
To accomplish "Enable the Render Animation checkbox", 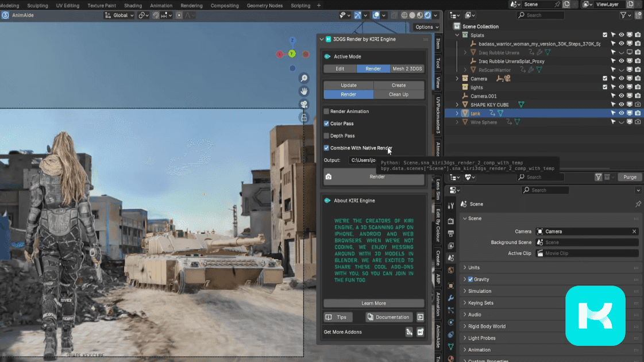I will tap(326, 111).
